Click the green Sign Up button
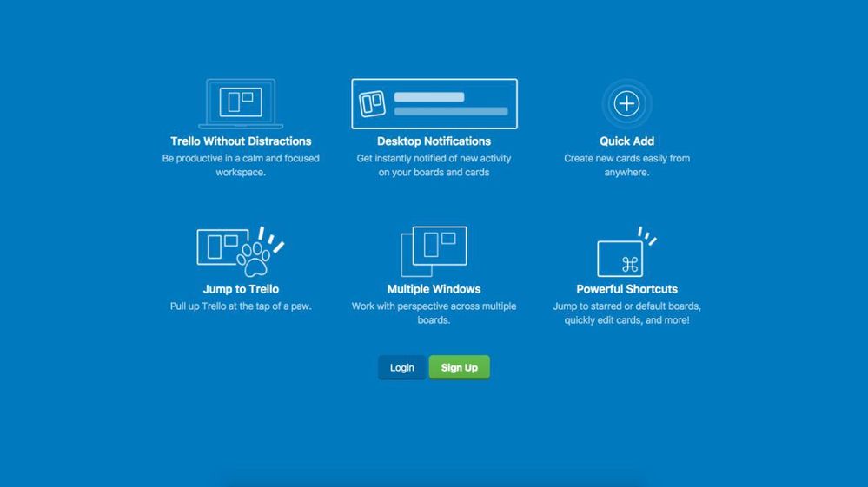The width and height of the screenshot is (868, 487). (x=460, y=367)
